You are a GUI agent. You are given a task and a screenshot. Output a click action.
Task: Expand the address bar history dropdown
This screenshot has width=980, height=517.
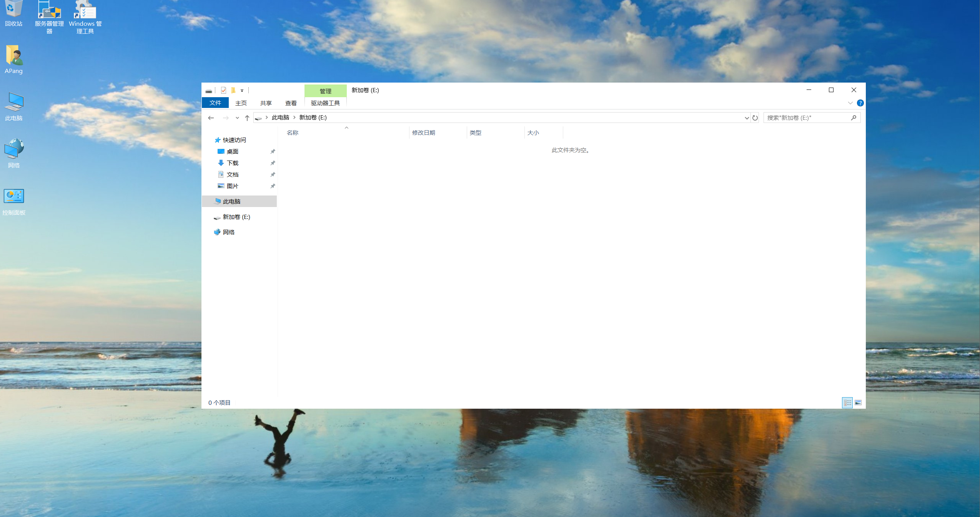point(747,118)
